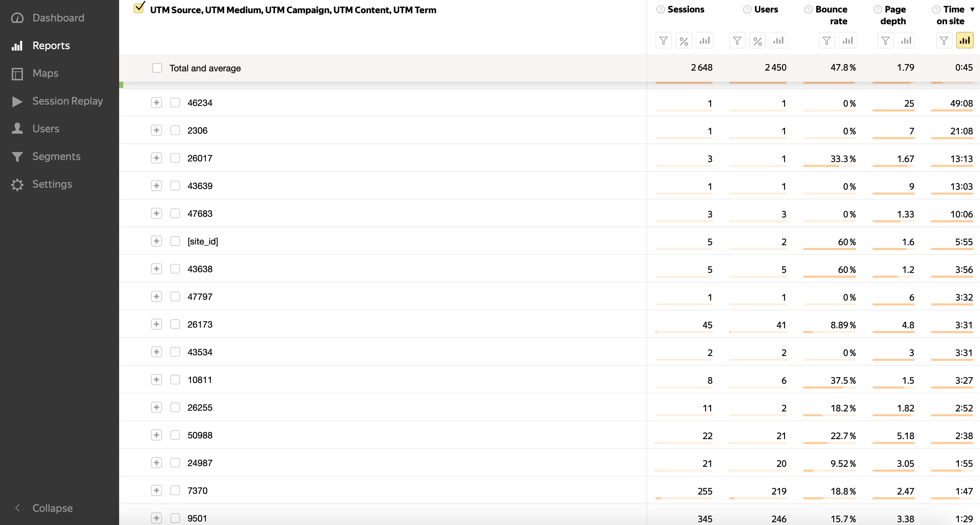Image resolution: width=980 pixels, height=525 pixels.
Task: Click the Dashboard gauge icon
Action: 17,18
